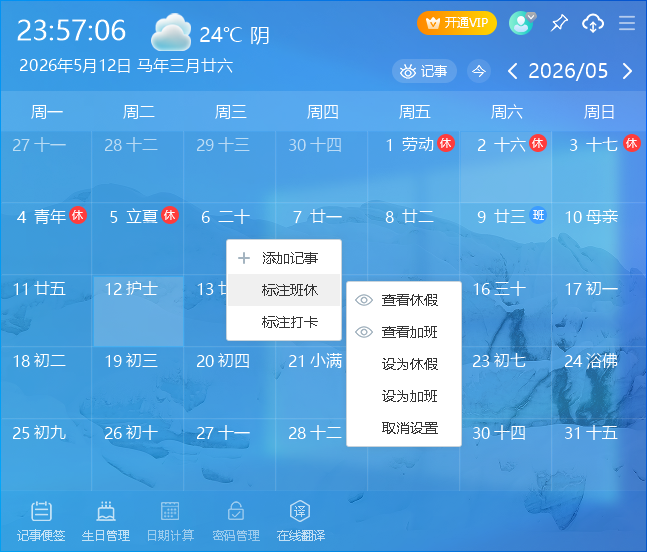Select April 27 十一 greyed date cell
Viewport: 647px width, 552px height.
(x=46, y=167)
